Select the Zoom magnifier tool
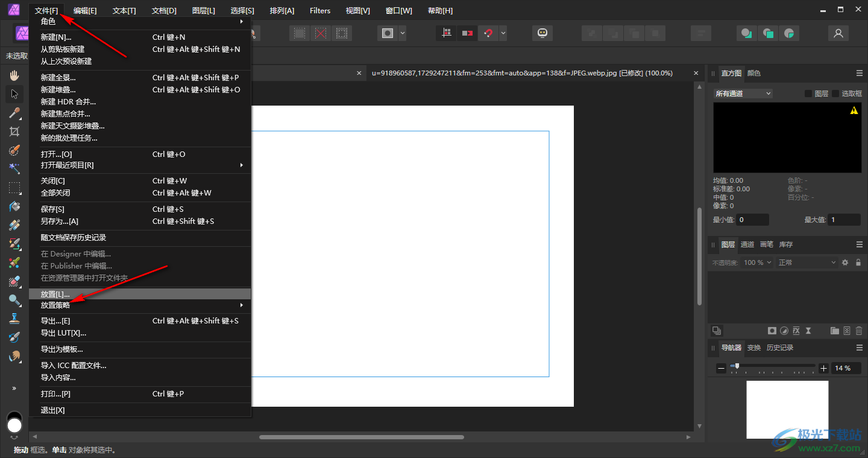 tap(14, 300)
